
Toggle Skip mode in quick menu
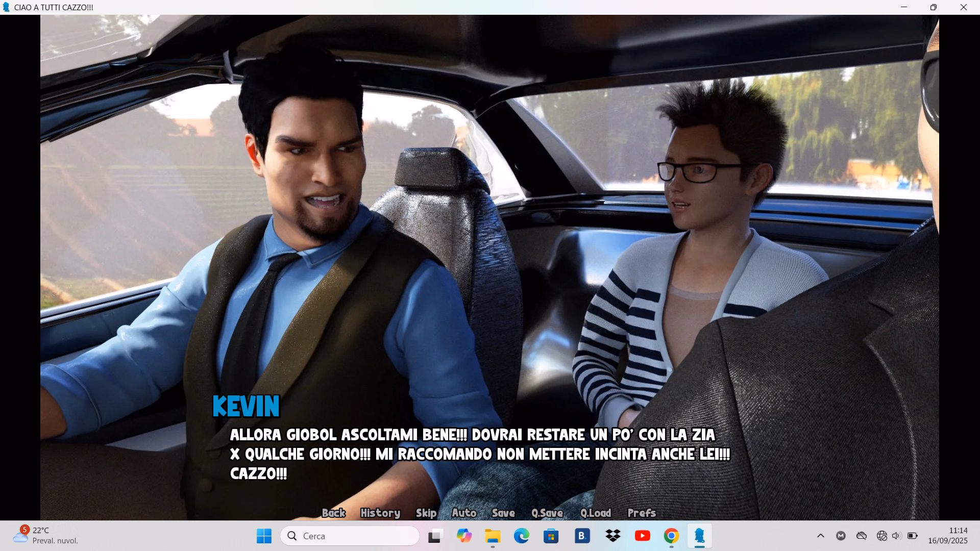426,513
